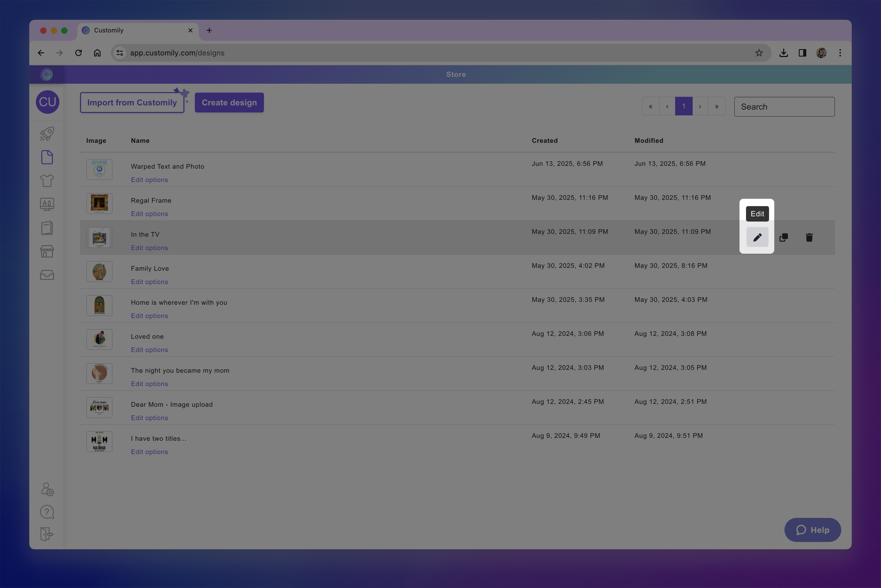Viewport: 881px width, 588px height.
Task: Click the storefront icon in sidebar
Action: (x=47, y=251)
